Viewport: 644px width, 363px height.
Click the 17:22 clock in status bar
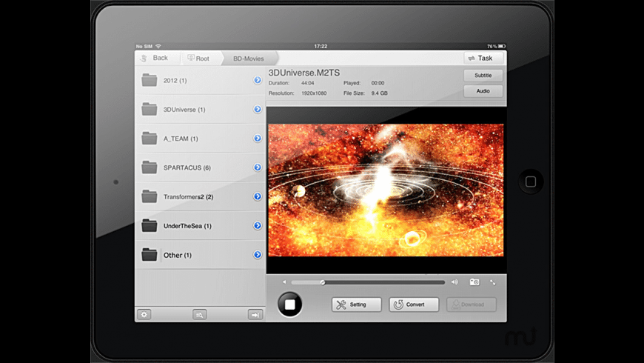pos(321,46)
